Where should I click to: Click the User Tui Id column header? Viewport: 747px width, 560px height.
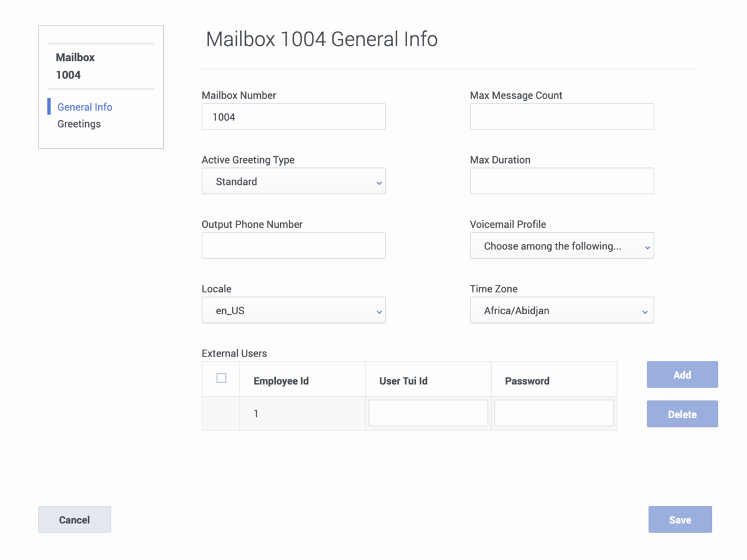(x=428, y=380)
